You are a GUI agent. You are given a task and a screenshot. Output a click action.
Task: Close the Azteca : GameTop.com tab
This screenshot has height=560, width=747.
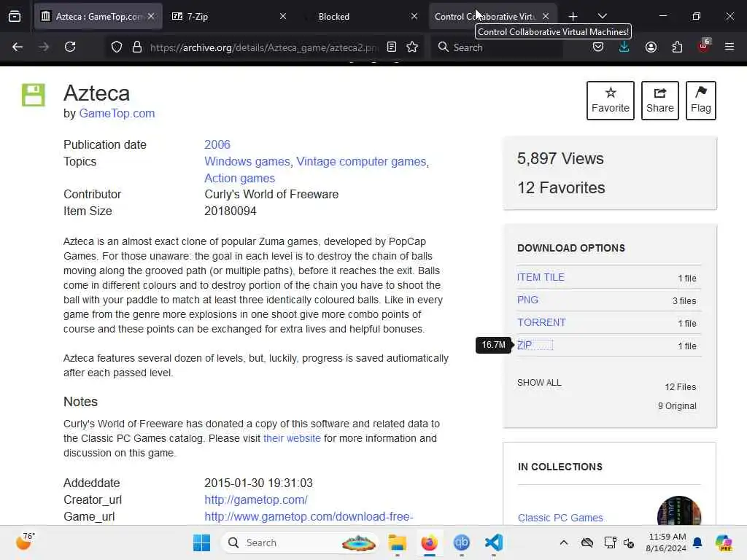[x=151, y=16]
